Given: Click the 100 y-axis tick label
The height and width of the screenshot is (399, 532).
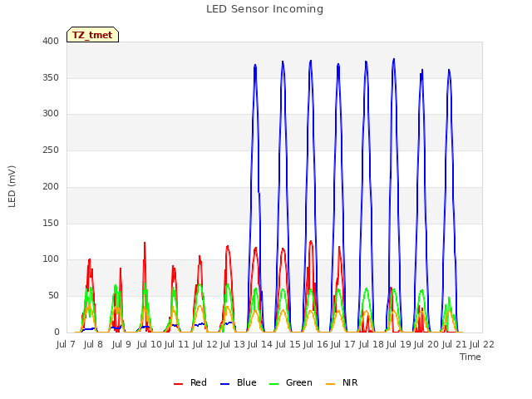Looking at the screenshot, I should coord(51,259).
